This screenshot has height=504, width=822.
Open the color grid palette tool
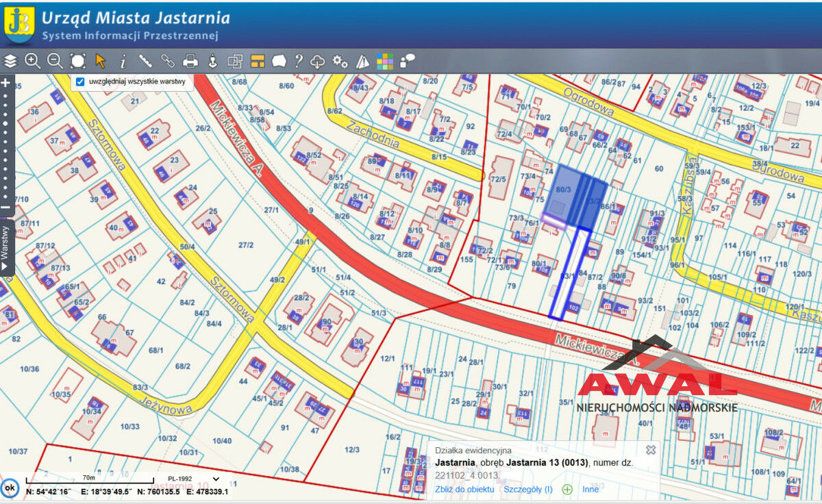click(385, 62)
